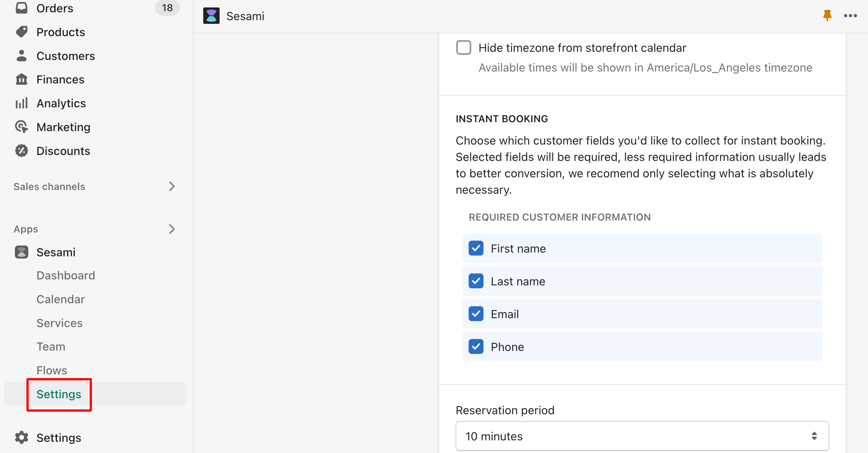The image size is (868, 453).
Task: Click the America/Los_Angeles timezone note
Action: pyautogui.click(x=645, y=67)
